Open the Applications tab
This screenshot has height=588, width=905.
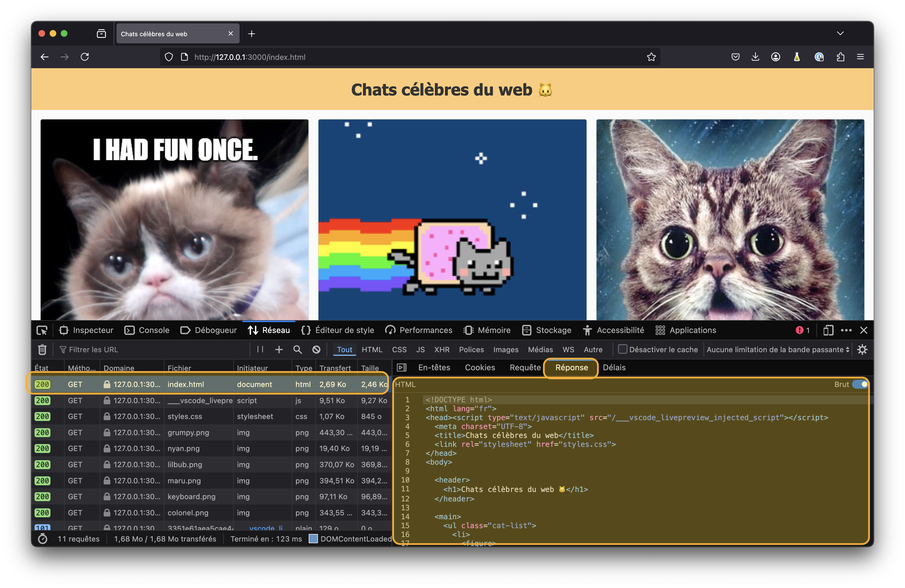pos(686,330)
